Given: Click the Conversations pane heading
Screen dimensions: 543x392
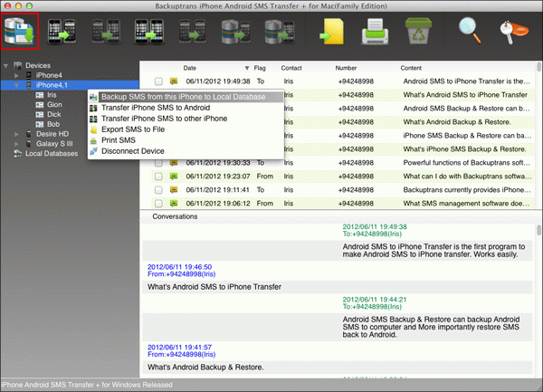Looking at the screenshot, I should (x=175, y=216).
